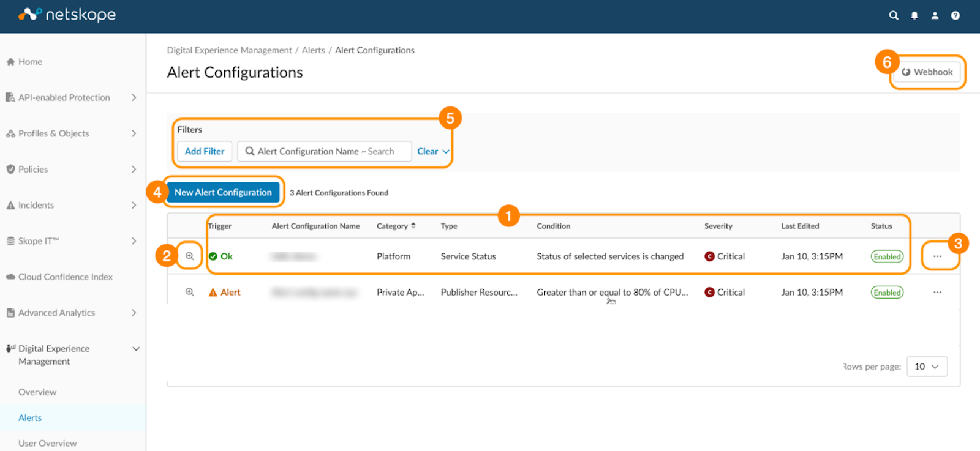Screen dimensions: 980x451
Task: Expand the Incidents chevron
Action: [134, 205]
